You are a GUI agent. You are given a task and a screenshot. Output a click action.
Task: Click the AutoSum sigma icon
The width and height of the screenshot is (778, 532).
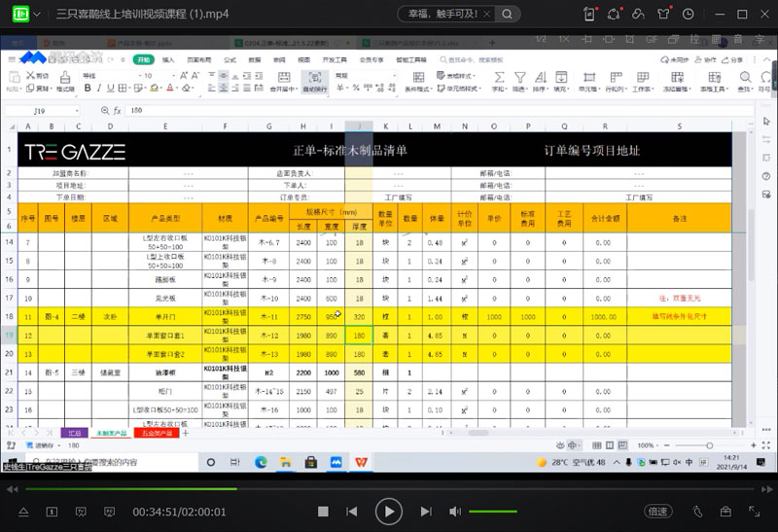[x=499, y=77]
